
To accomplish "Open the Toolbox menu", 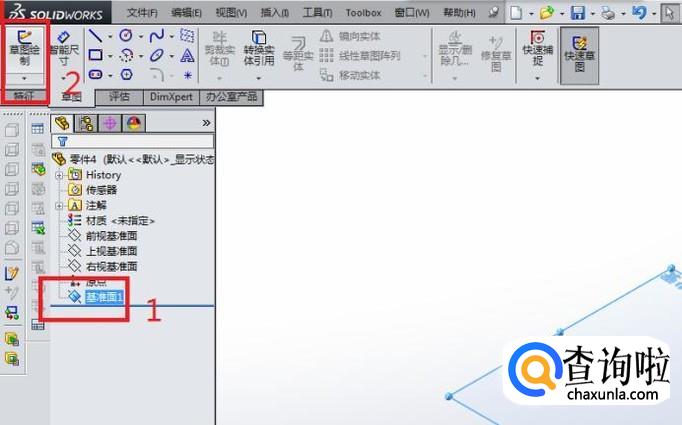I will coord(363,13).
